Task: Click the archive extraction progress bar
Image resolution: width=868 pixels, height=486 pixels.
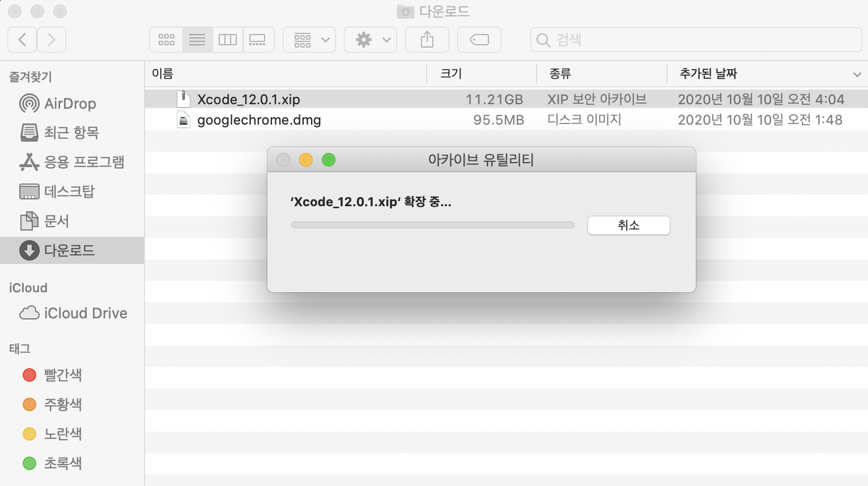Action: point(433,225)
